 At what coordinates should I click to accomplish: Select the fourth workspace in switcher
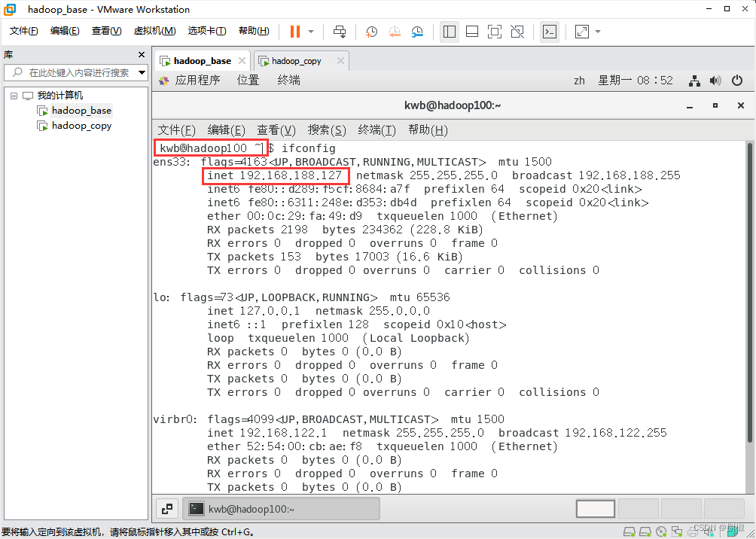pos(723,509)
